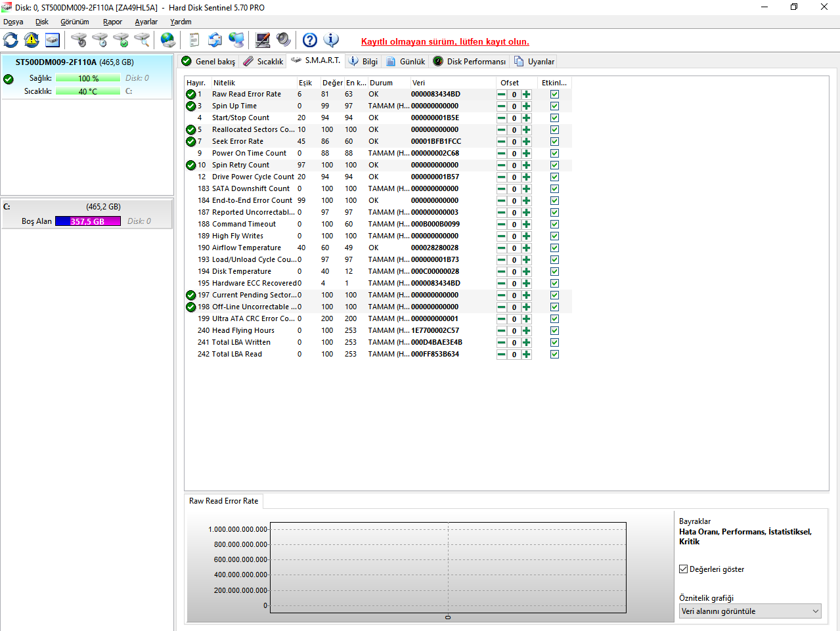Toggle the 'Değerleri göster' checkbox
This screenshot has height=631, width=840.
coord(683,569)
